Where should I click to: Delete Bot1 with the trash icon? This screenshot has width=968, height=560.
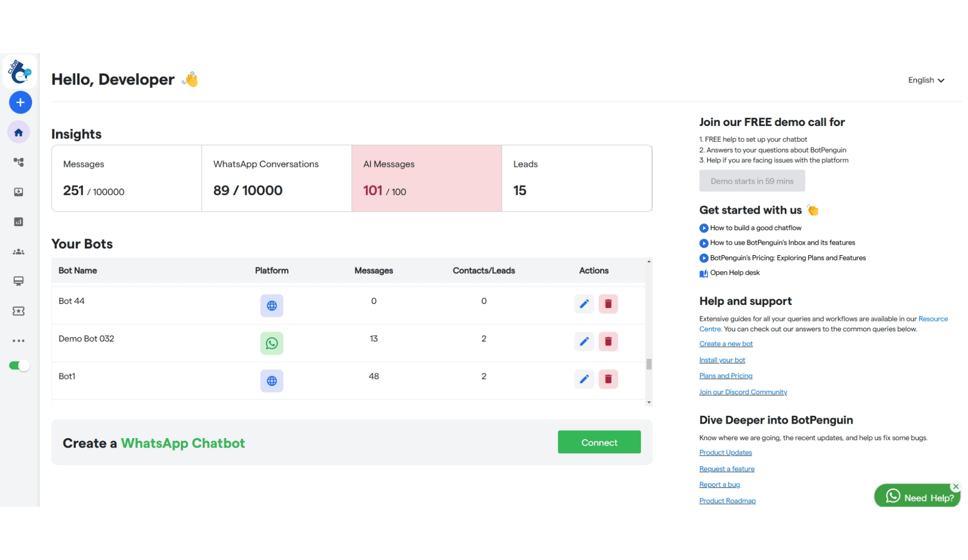[x=609, y=380]
